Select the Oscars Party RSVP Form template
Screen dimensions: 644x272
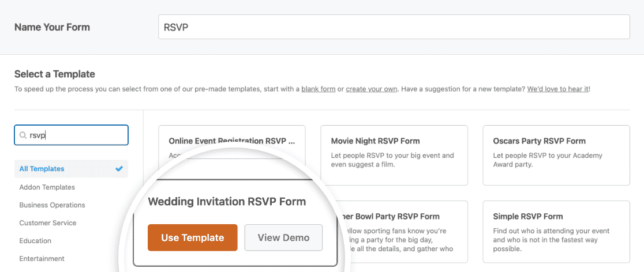click(x=556, y=155)
